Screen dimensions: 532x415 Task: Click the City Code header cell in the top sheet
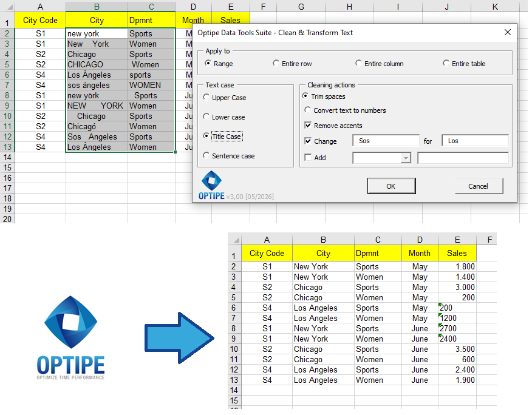[40, 21]
